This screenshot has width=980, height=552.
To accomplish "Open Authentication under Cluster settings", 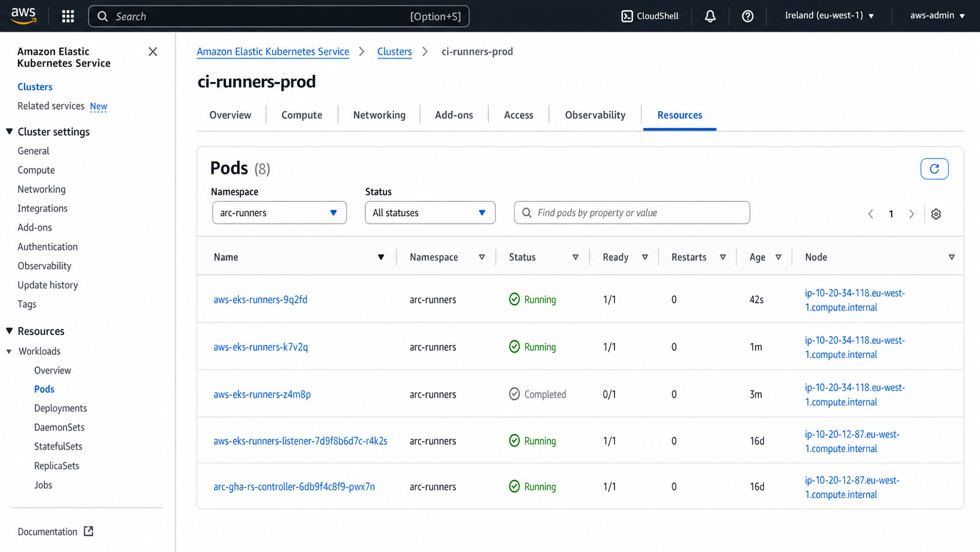I will point(47,247).
